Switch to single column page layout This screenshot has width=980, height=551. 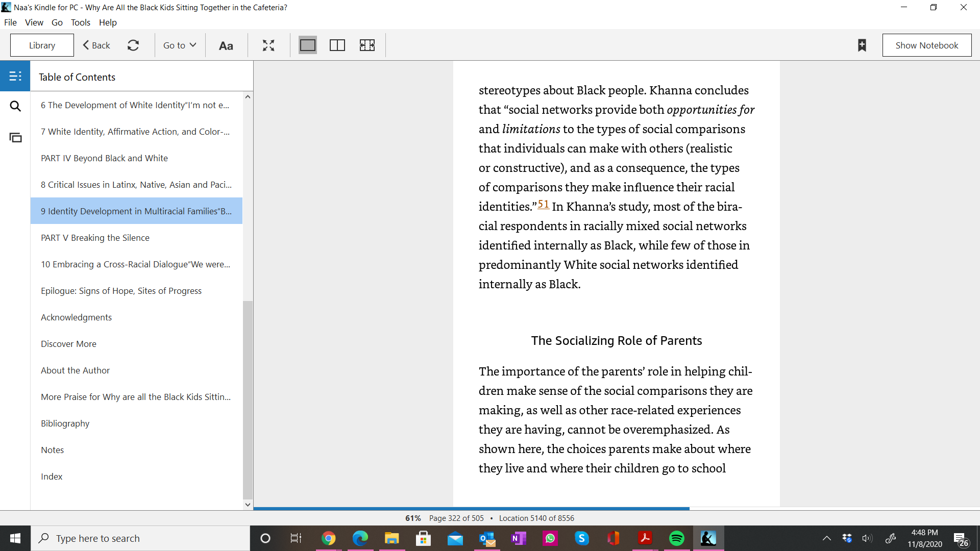pos(308,45)
